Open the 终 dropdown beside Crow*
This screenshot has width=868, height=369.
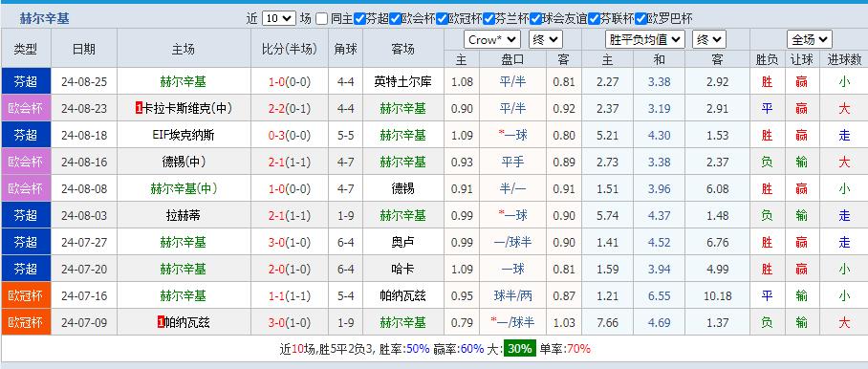(x=545, y=39)
